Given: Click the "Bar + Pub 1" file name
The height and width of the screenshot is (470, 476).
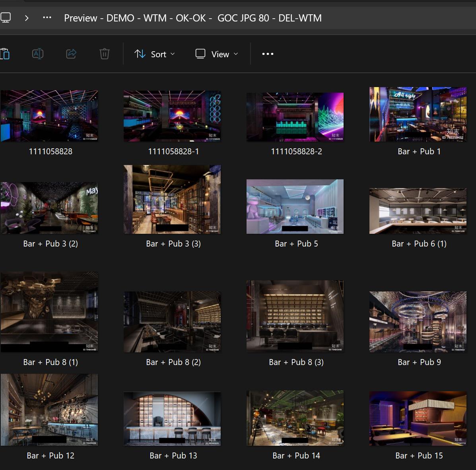Looking at the screenshot, I should [x=419, y=151].
